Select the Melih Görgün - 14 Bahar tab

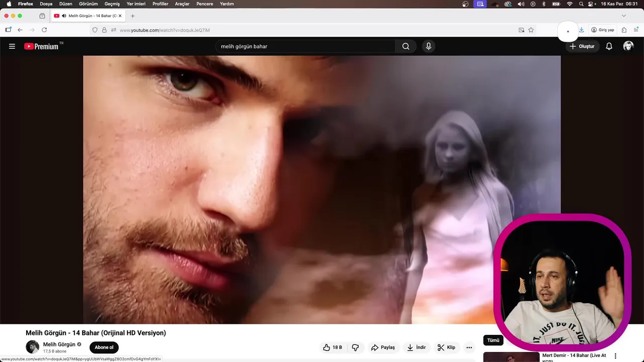coord(88,16)
